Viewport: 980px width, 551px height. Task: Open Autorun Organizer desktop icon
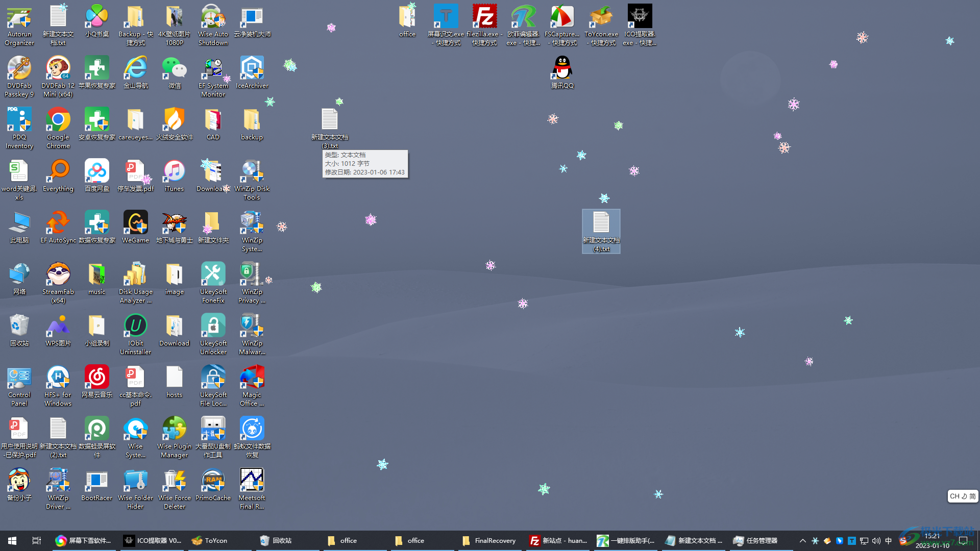coord(19,26)
